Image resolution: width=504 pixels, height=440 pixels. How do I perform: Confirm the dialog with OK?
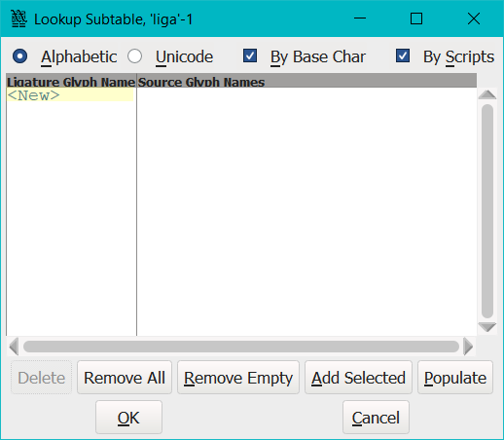[128, 418]
